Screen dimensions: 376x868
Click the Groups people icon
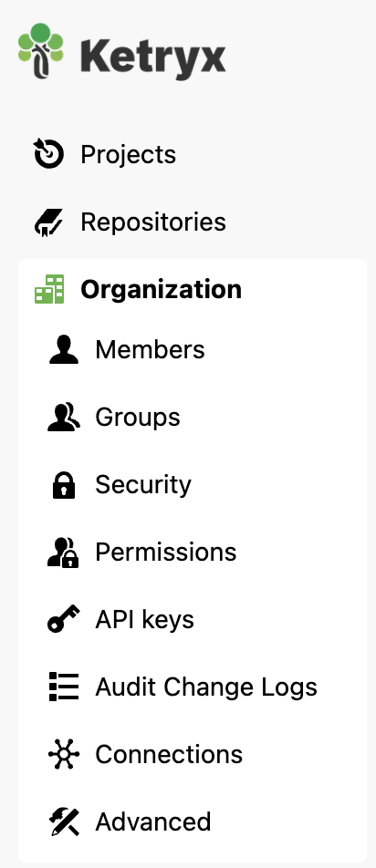coord(64,417)
